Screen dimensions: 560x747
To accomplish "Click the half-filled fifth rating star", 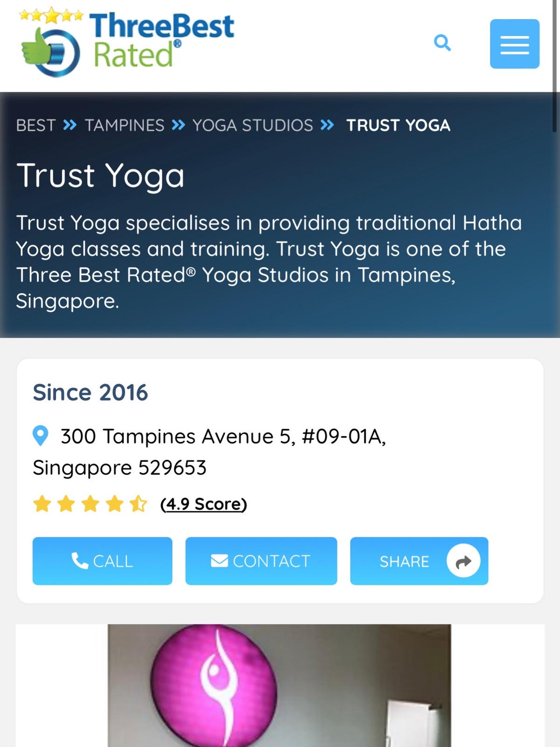I will tap(138, 504).
